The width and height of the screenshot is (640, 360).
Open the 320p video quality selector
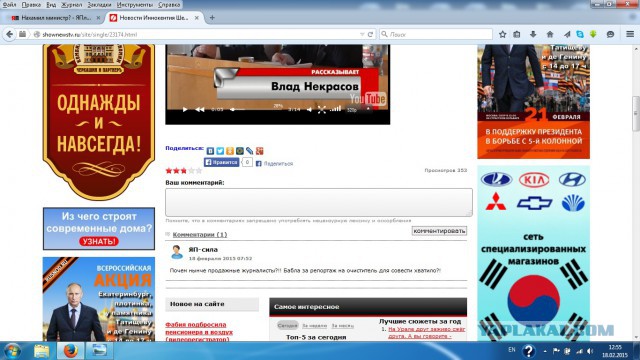351,110
